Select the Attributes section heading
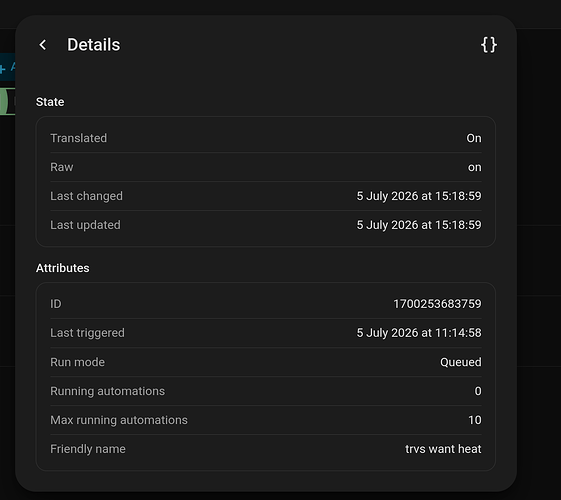561x500 pixels. pos(63,268)
